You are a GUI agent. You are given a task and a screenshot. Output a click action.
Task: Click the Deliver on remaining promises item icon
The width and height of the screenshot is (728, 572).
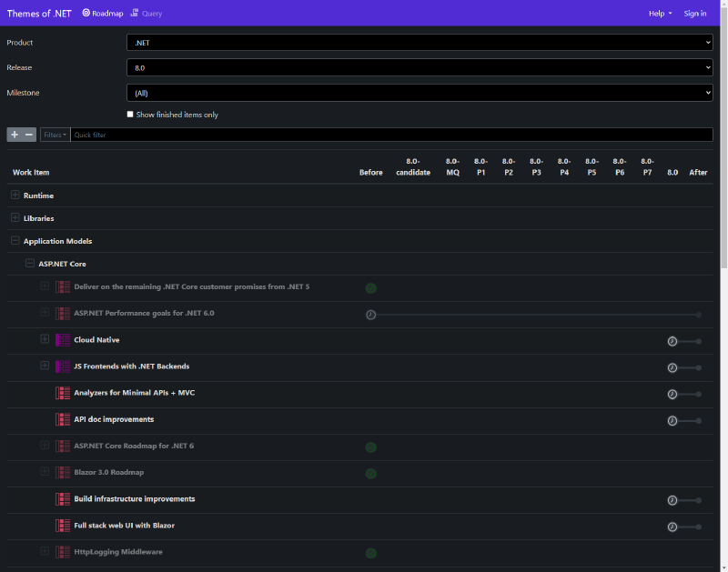pos(63,286)
